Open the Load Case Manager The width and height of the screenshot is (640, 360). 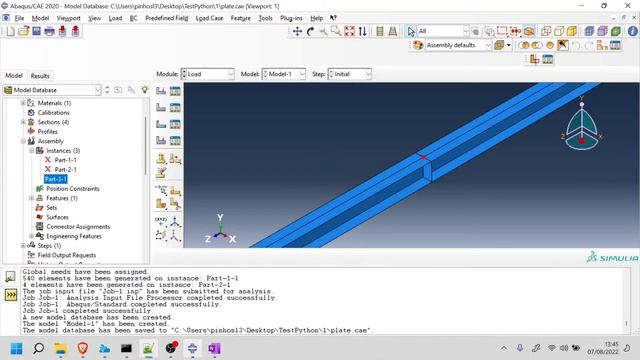click(x=175, y=140)
